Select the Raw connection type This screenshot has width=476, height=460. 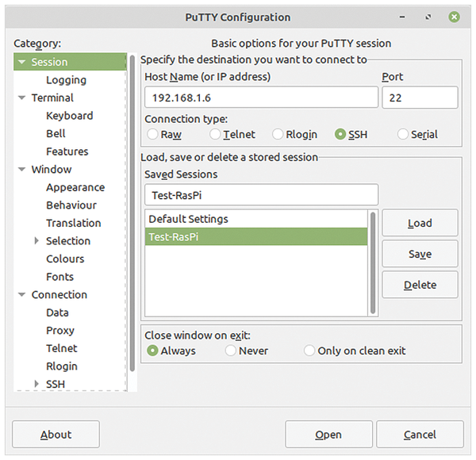(x=152, y=134)
